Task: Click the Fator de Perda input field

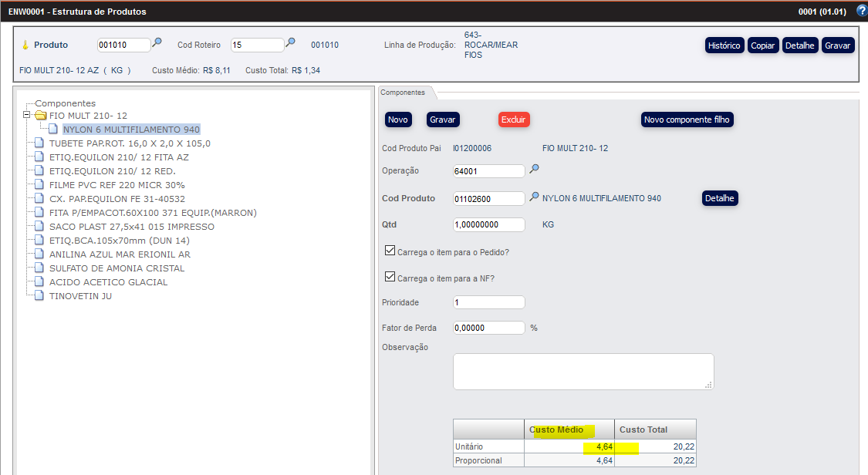Action: click(488, 328)
